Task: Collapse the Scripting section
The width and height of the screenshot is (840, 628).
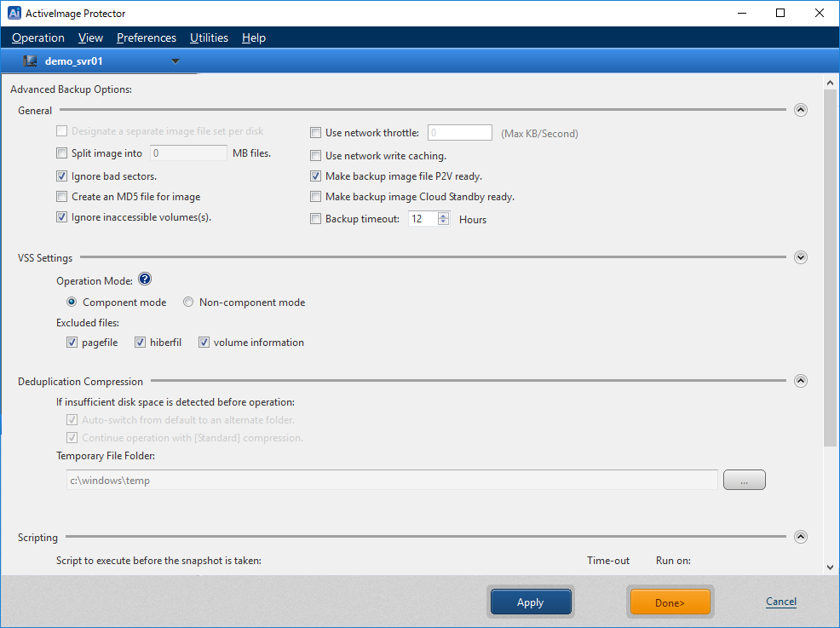Action: [800, 537]
